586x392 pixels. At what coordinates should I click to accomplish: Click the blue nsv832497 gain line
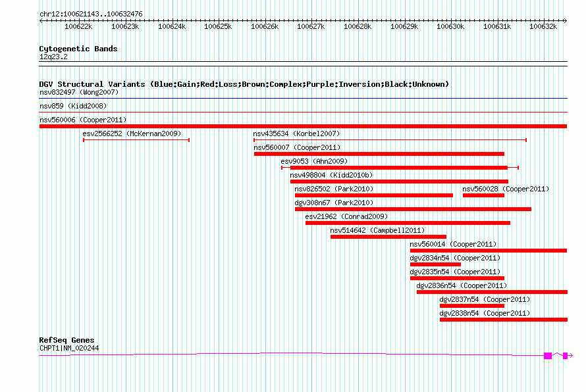pyautogui.click(x=303, y=99)
